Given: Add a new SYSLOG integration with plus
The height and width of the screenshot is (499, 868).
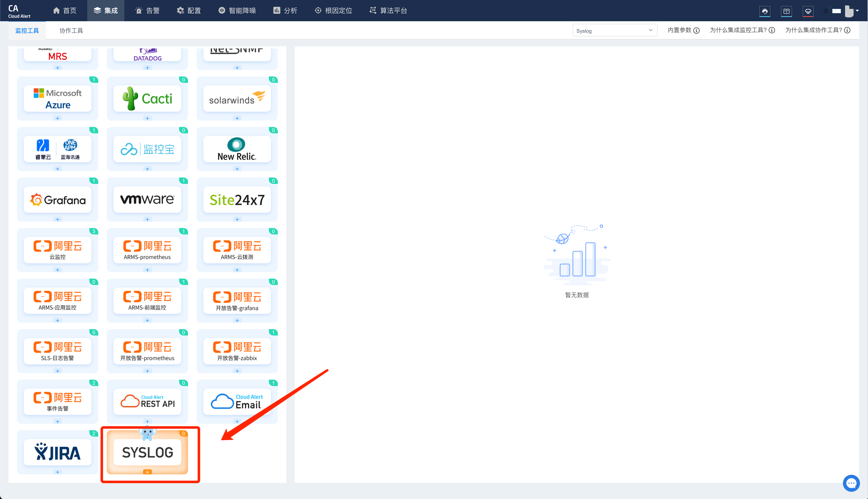Looking at the screenshot, I should click(147, 472).
